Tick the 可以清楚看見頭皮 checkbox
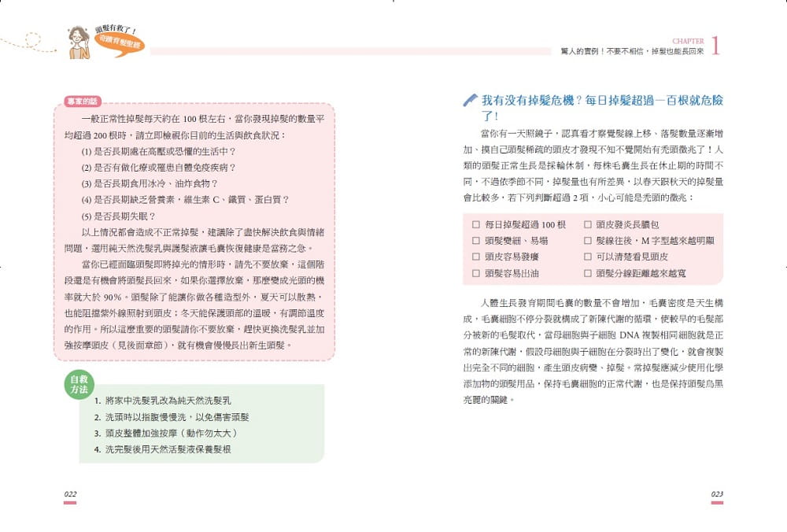This screenshot has height=532, width=787. 587,257
